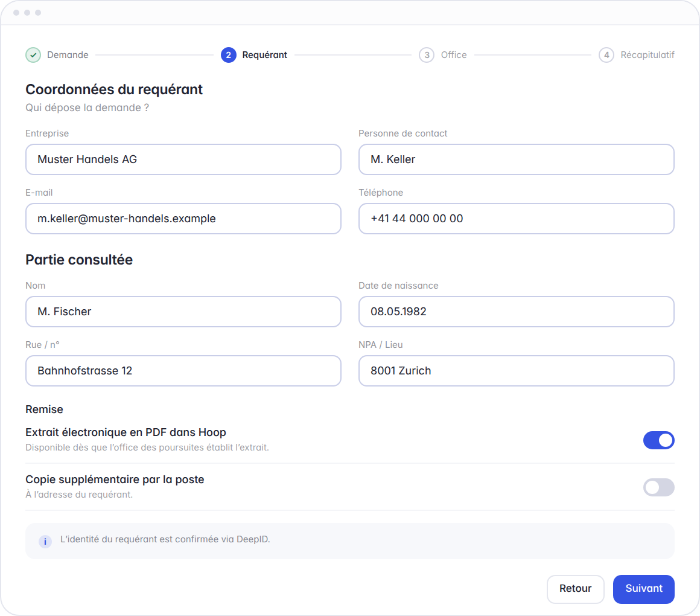Click the text "Copie supplémentaire par la poste"
The width and height of the screenshot is (700, 616).
coord(115,480)
